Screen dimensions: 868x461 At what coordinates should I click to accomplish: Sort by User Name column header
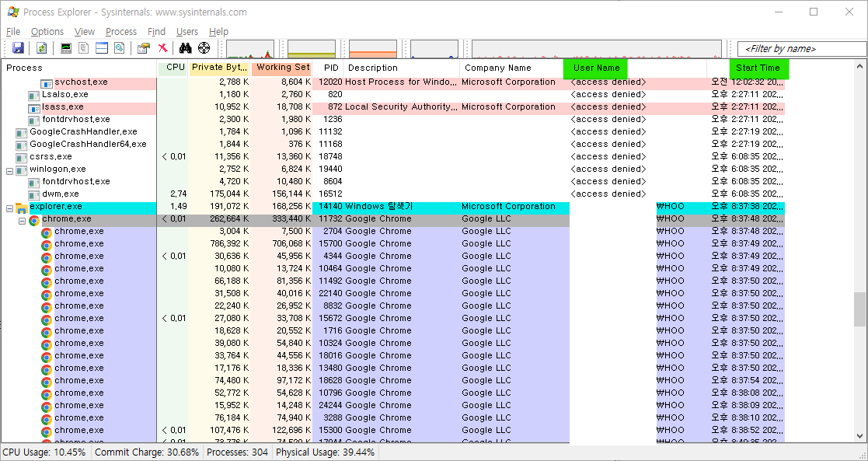[x=596, y=68]
